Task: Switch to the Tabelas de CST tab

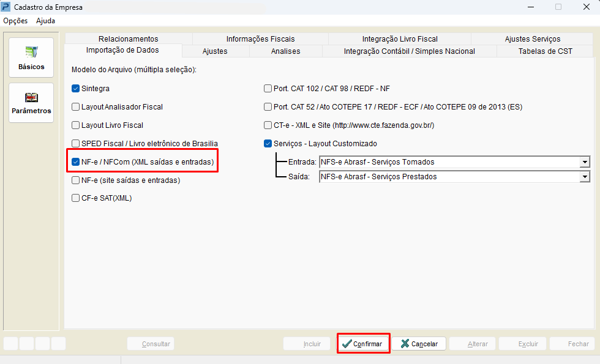Action: (x=546, y=51)
